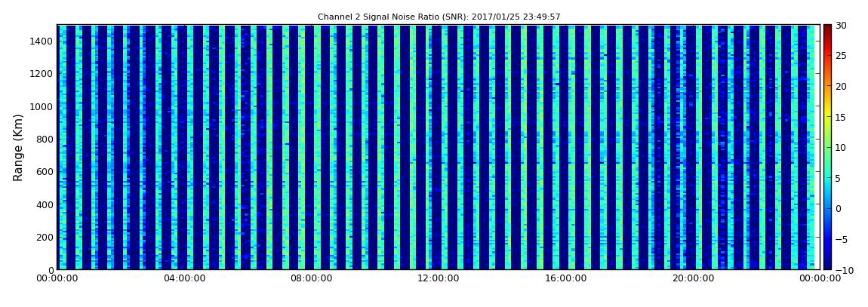Click the 1200 range tick label

42,74
